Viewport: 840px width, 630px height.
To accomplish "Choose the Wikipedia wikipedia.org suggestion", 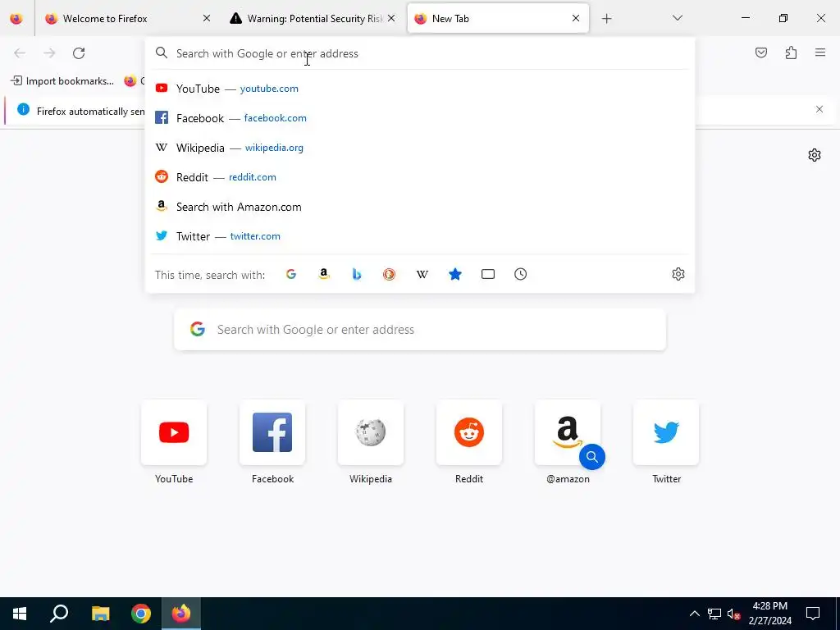I will click(x=420, y=148).
